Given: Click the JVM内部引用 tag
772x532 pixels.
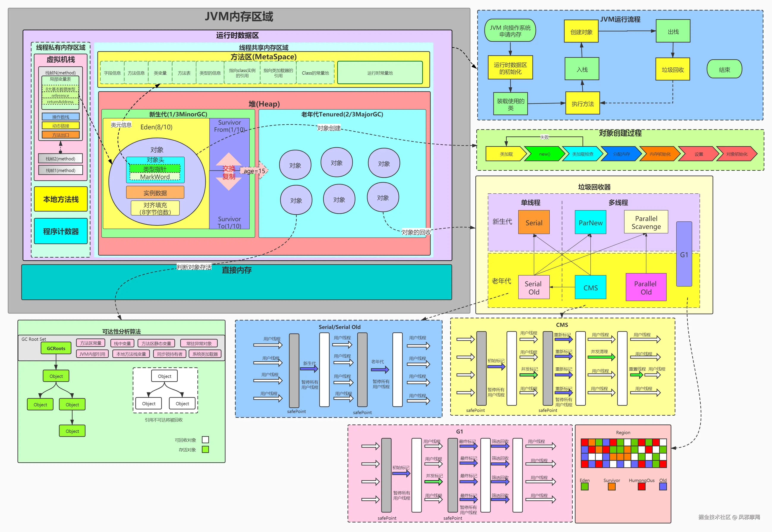Looking at the screenshot, I should click(92, 354).
